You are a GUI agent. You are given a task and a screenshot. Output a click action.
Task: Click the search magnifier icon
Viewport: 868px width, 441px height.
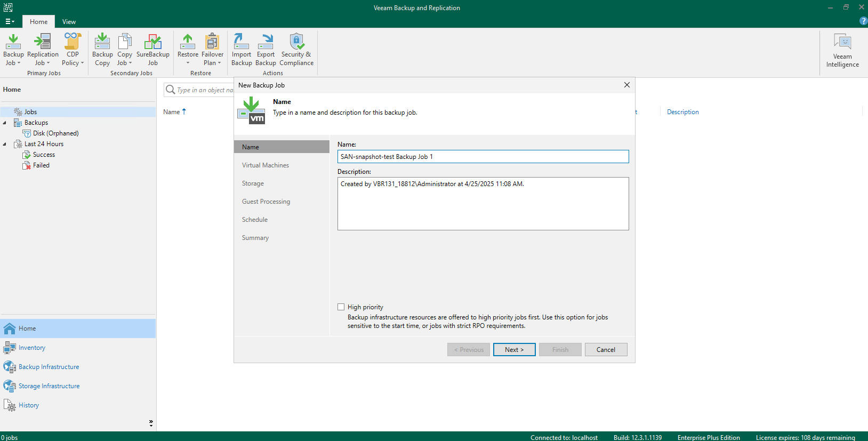171,90
